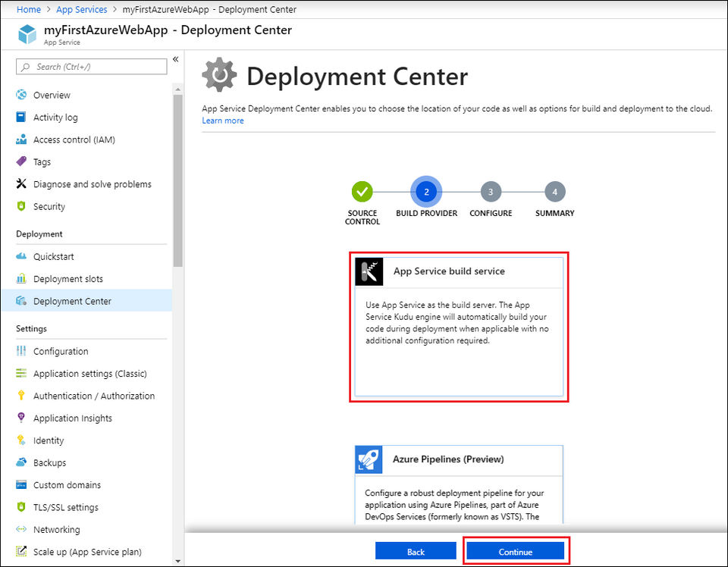
Task: Click the green Security shield icon
Action: 21,206
